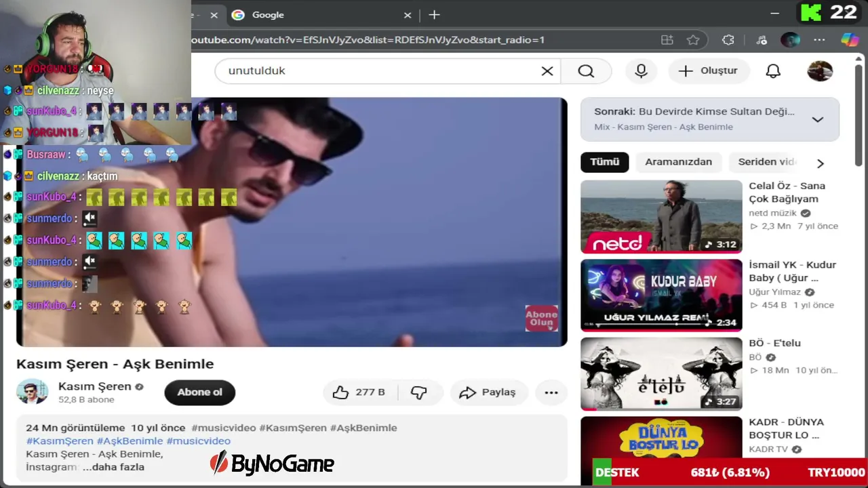
Task: Click the 24 Mn görüntüleme view count
Action: coord(75,428)
